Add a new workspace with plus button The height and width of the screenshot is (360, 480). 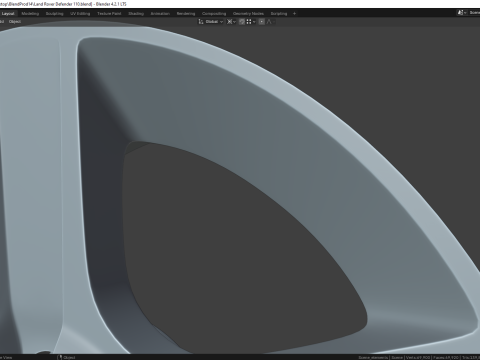coord(294,14)
